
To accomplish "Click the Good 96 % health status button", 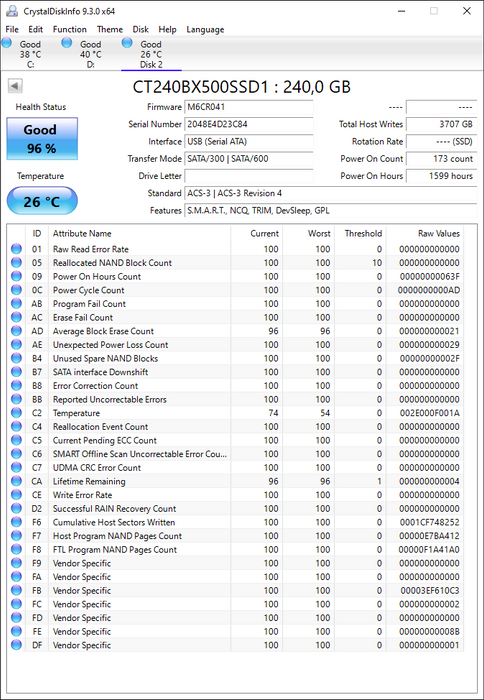I will coord(42,139).
